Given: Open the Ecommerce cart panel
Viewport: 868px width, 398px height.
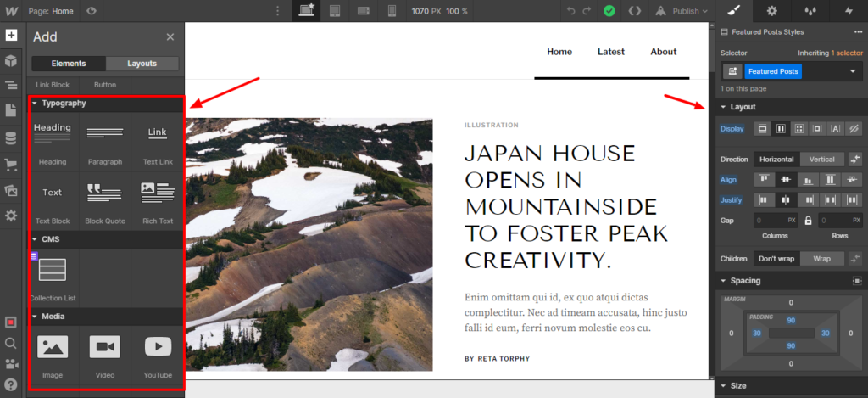Looking at the screenshot, I should [x=11, y=164].
